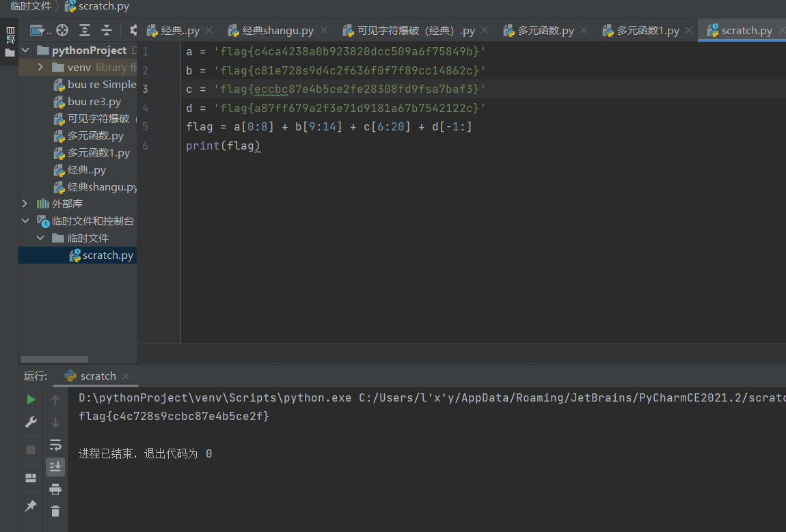Click the restore layout icon in run panel
This screenshot has height=532, width=786.
(x=31, y=477)
